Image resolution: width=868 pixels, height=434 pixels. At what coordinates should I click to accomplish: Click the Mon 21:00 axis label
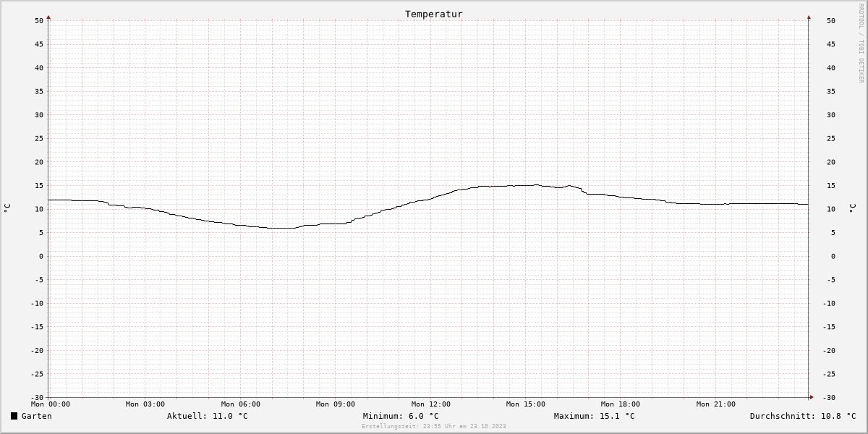tap(716, 404)
